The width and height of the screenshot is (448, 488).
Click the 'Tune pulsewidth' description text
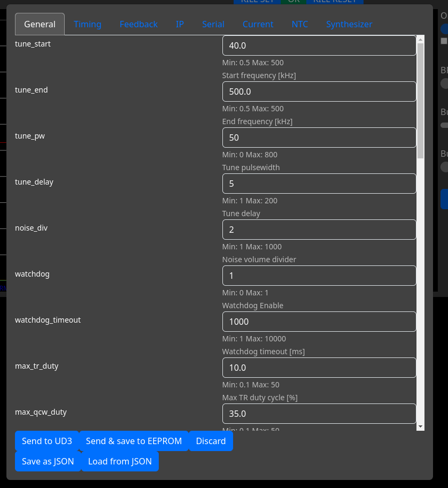tap(251, 168)
